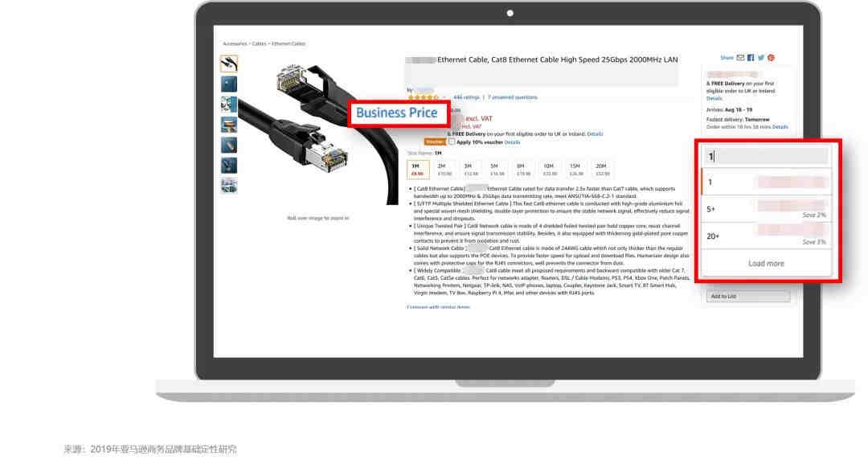The width and height of the screenshot is (868, 464).
Task: Show the last thumbnail in the image strip
Action: tap(228, 186)
